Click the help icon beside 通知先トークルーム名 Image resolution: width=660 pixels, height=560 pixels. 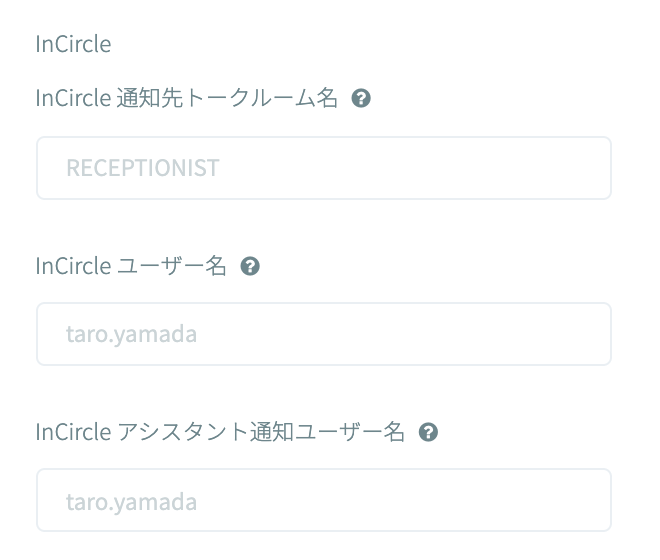click(x=363, y=99)
